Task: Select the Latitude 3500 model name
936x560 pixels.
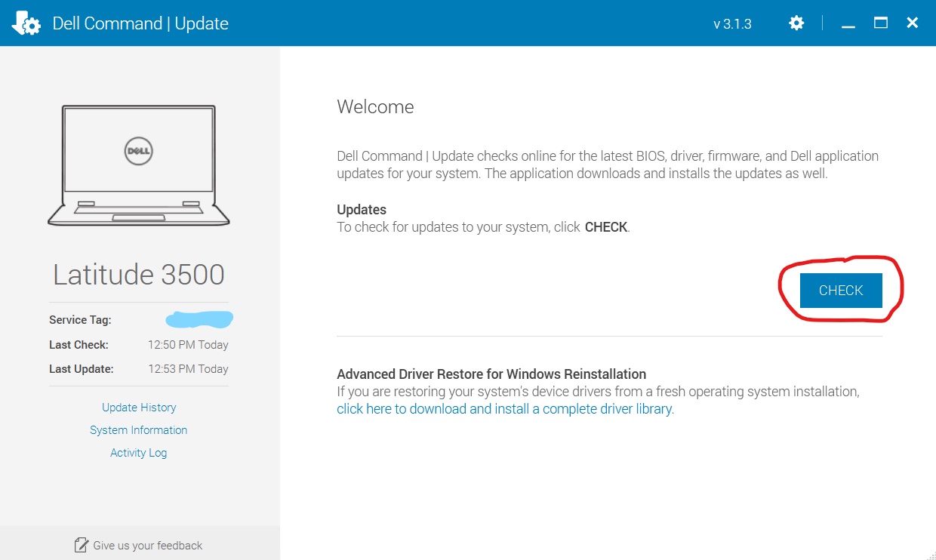Action: [139, 274]
